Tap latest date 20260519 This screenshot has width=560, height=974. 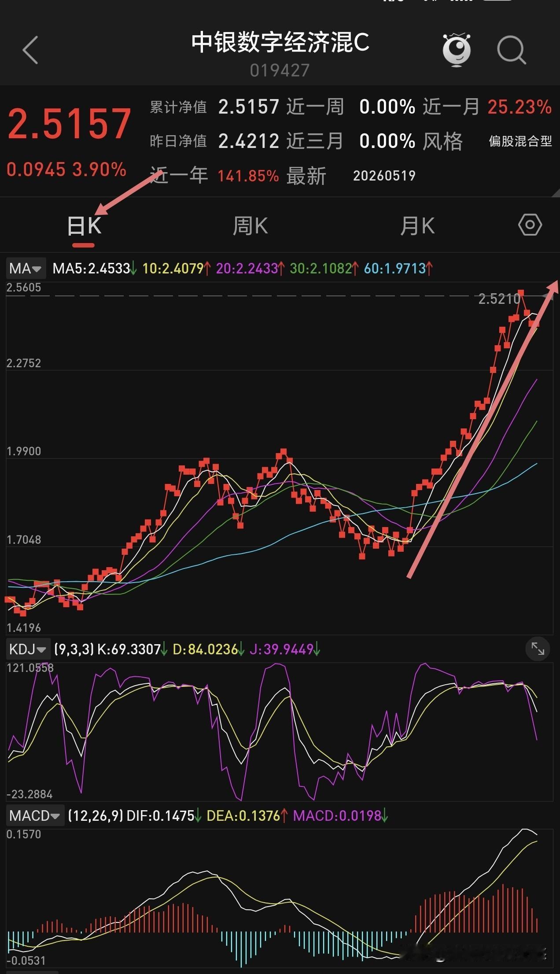384,176
